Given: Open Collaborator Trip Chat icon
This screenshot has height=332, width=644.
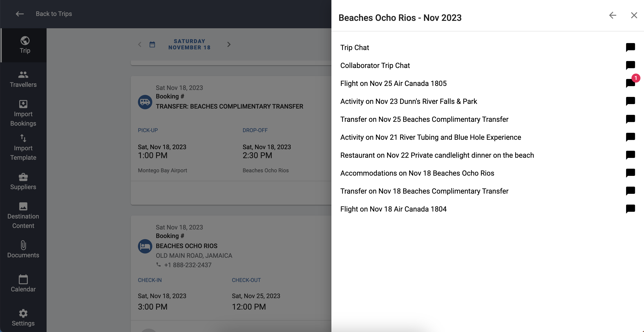Looking at the screenshot, I should pos(630,65).
